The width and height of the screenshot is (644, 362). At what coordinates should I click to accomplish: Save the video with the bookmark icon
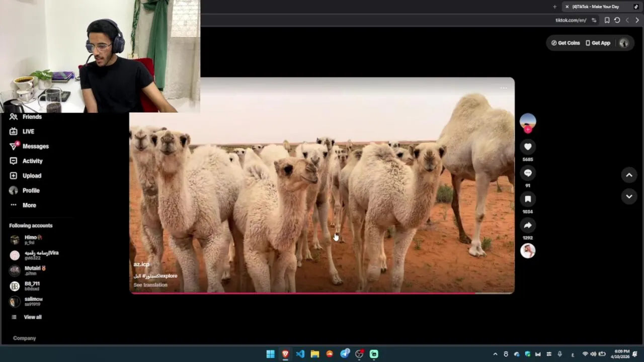click(x=528, y=199)
